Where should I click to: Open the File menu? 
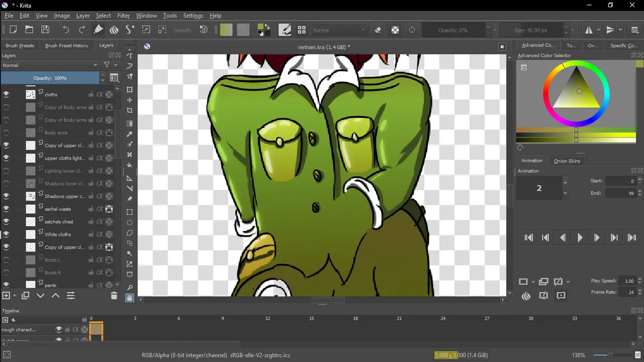point(9,16)
